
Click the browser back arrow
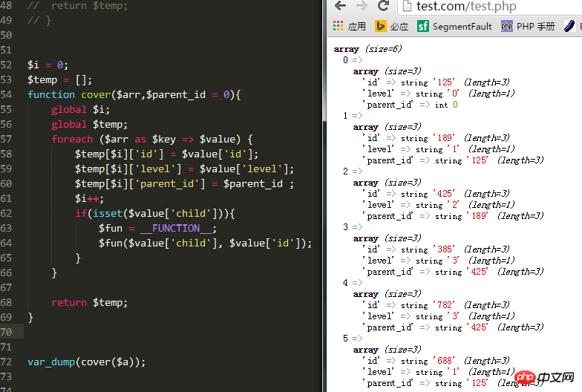point(340,6)
